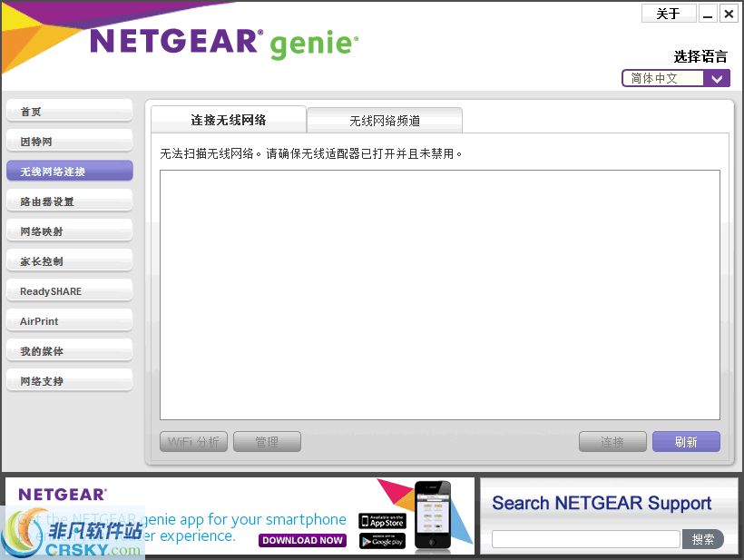Click the DOWNLOAD NOW banner link
Screen dimensions: 744x560
[x=302, y=539]
